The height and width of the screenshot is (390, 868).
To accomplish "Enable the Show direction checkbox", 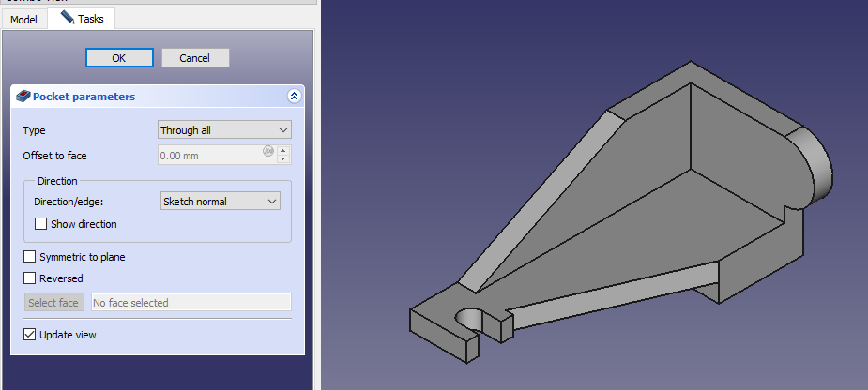I will 40,224.
